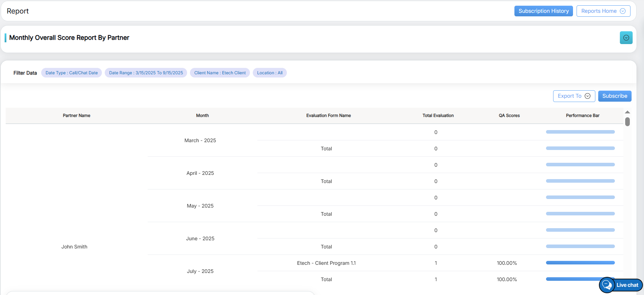Select the John Smith partner cell
The image size is (644, 295).
(x=74, y=247)
